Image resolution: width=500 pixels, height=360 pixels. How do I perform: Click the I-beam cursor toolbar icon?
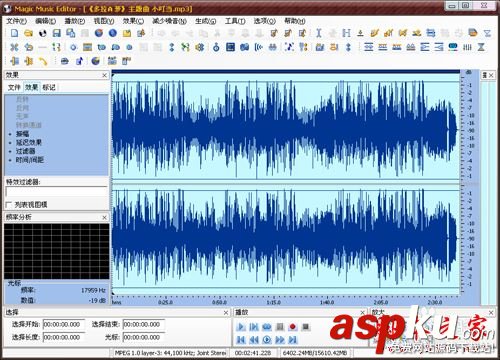[x=318, y=33]
